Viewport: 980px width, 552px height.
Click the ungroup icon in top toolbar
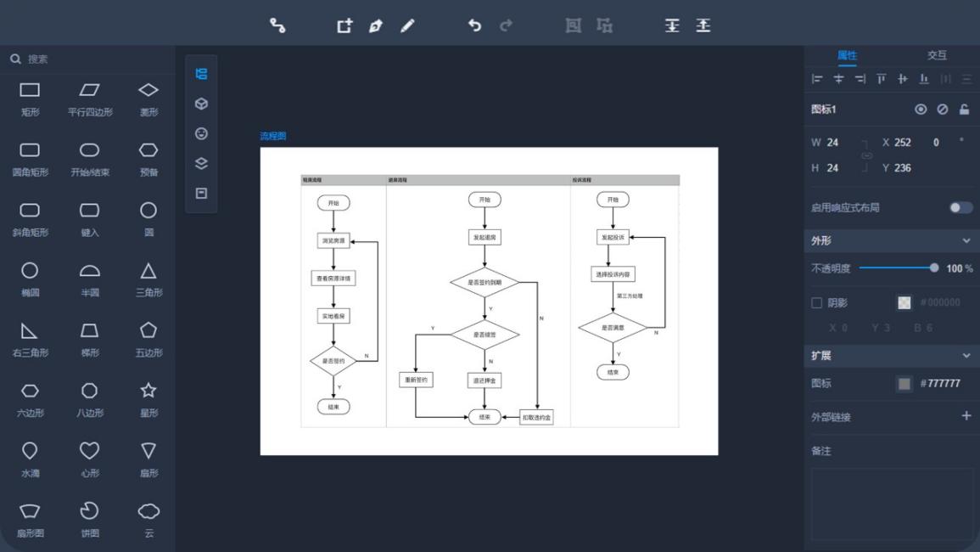(604, 25)
